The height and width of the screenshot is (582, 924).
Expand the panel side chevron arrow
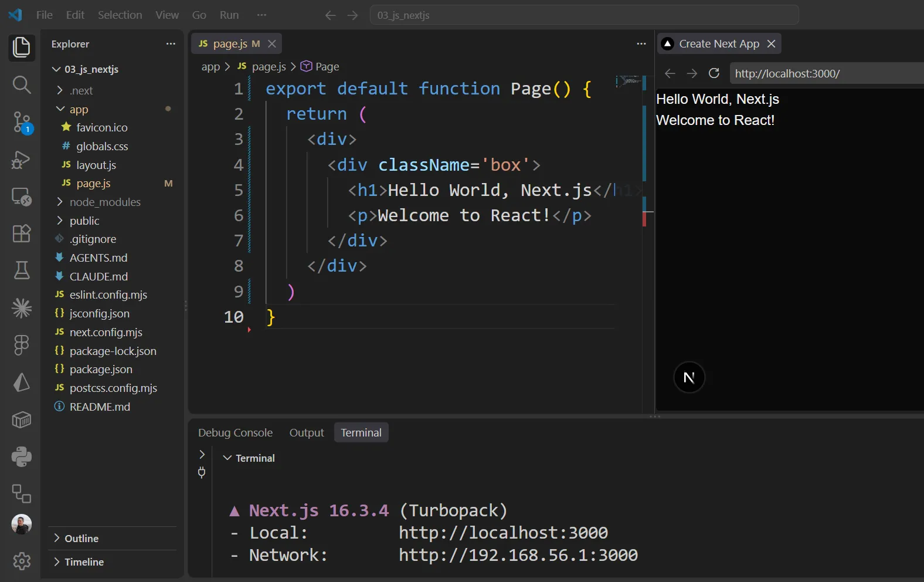(x=202, y=454)
